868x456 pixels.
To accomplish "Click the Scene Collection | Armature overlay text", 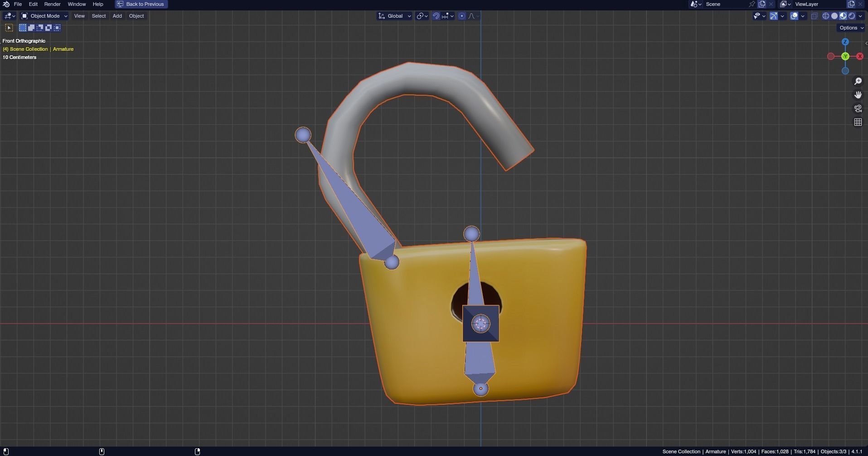I will click(38, 49).
